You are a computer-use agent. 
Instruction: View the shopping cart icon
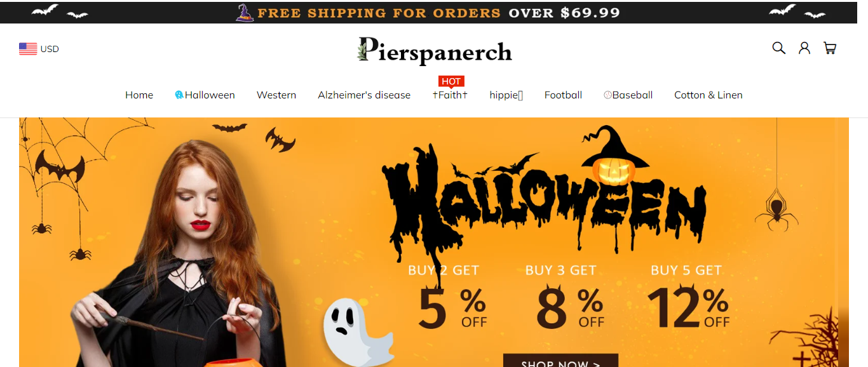pos(830,48)
